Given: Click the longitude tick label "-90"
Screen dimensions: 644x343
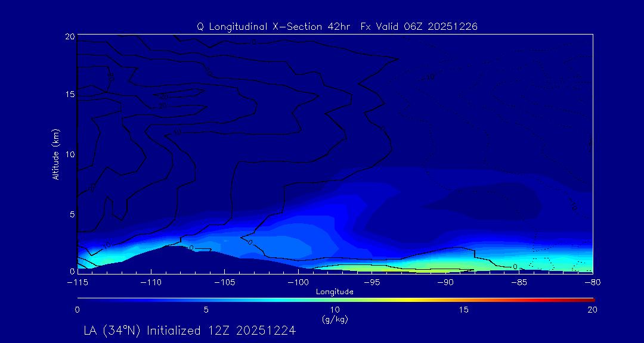Looking at the screenshot, I should (445, 283).
